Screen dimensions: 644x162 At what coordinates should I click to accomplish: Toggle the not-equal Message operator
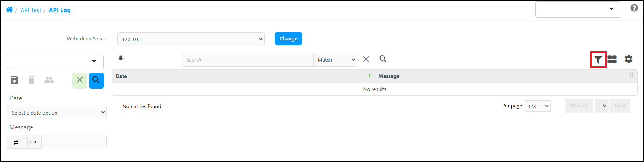click(16, 142)
